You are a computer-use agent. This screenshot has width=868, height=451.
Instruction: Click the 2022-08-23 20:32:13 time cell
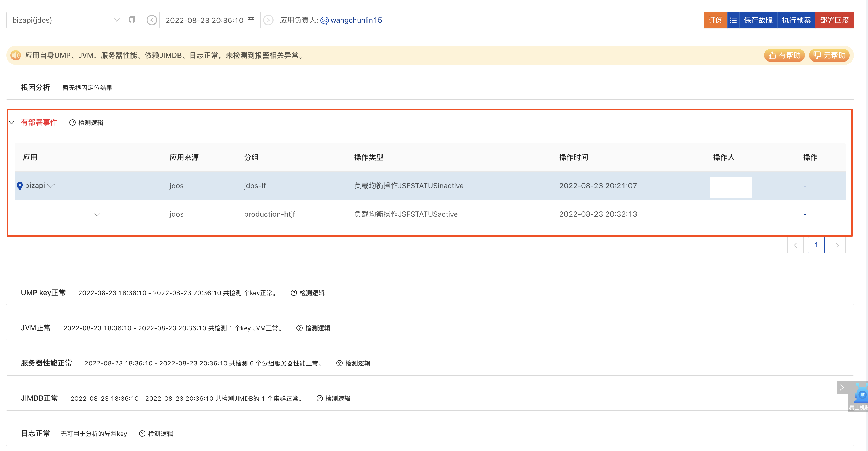pyautogui.click(x=598, y=214)
